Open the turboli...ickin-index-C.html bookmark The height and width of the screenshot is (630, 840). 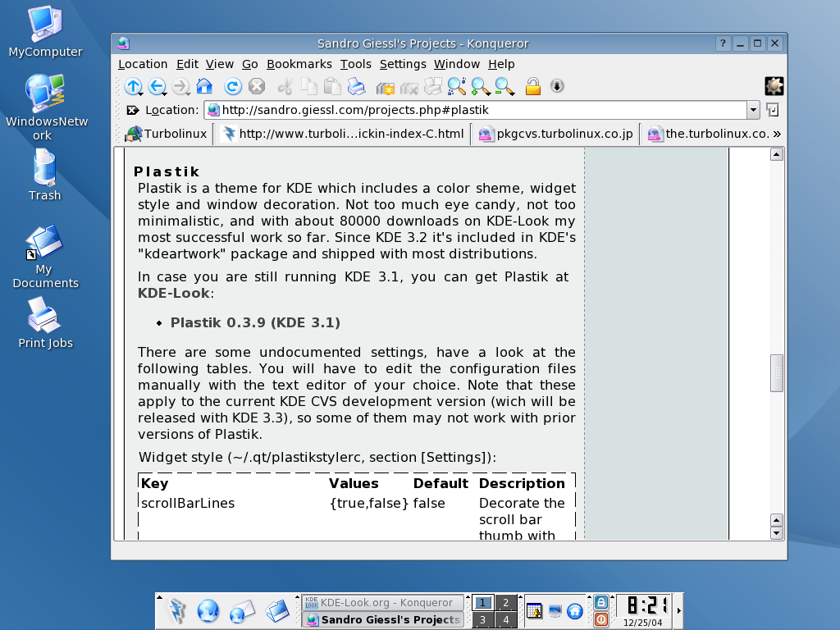coord(344,134)
